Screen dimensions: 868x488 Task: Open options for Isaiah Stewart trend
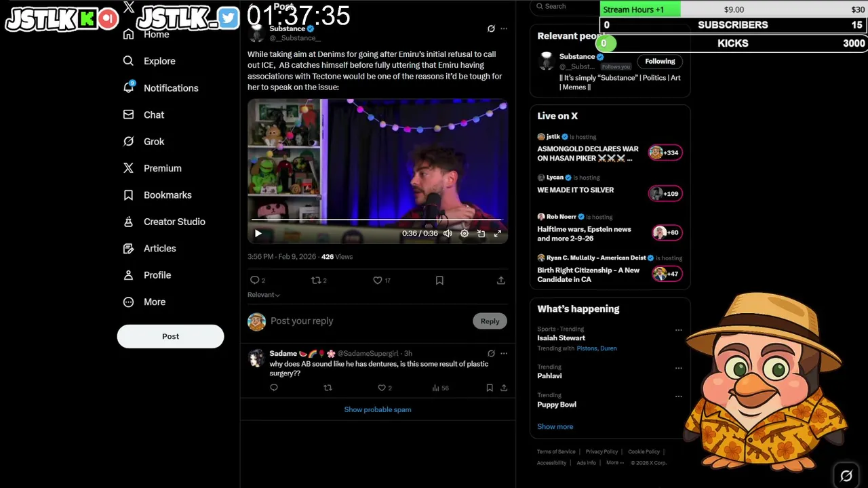(x=678, y=330)
